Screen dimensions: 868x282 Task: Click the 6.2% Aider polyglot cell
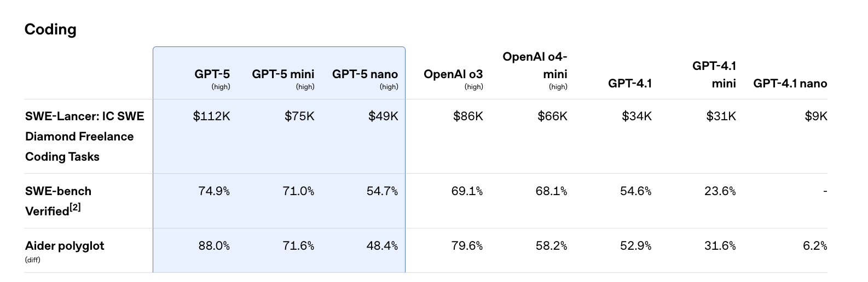click(815, 246)
